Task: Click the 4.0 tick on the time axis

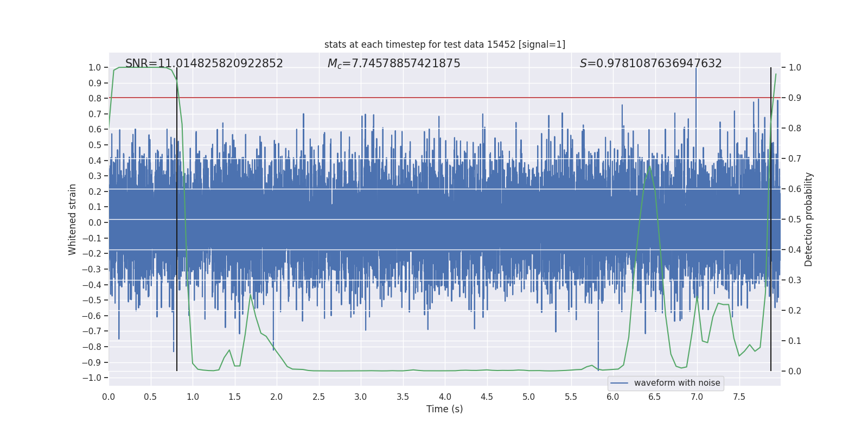Action: coord(445,397)
